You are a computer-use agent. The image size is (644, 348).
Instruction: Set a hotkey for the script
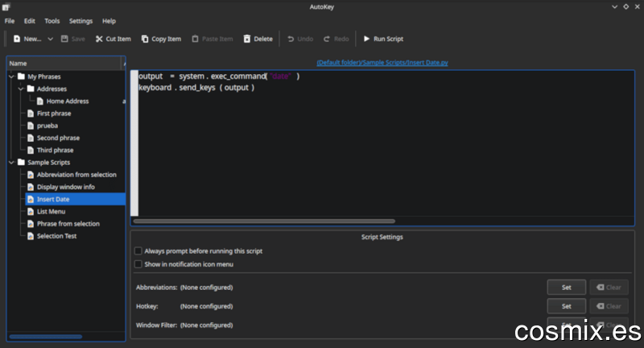(x=567, y=306)
